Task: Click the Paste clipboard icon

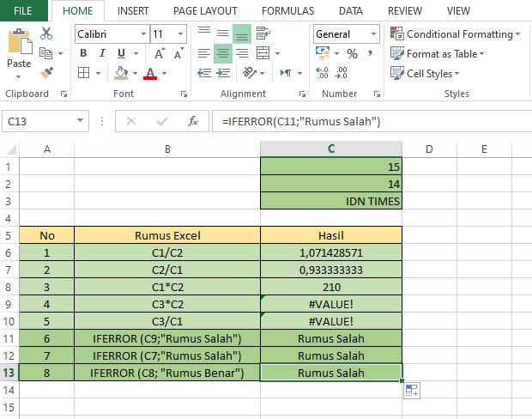Action: click(x=20, y=41)
